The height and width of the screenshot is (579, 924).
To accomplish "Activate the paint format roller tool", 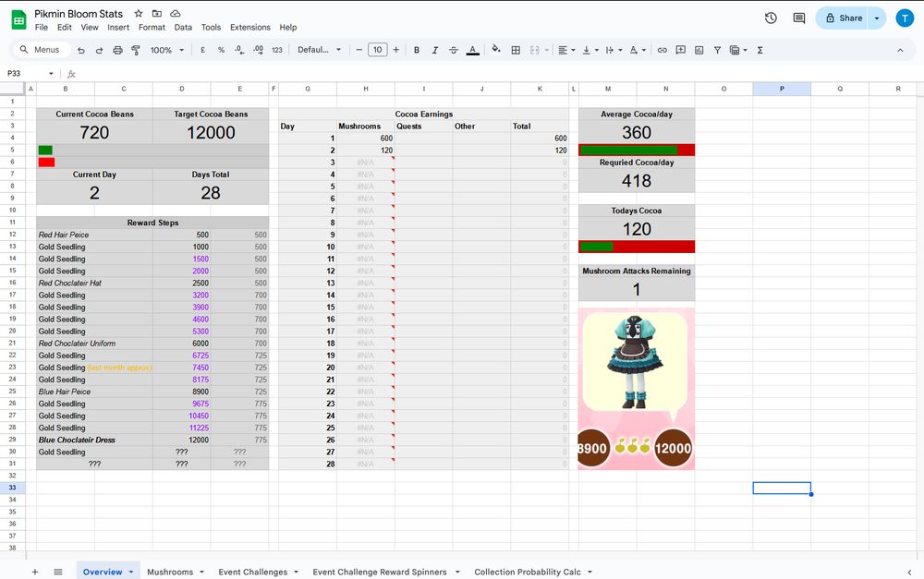I will click(136, 50).
